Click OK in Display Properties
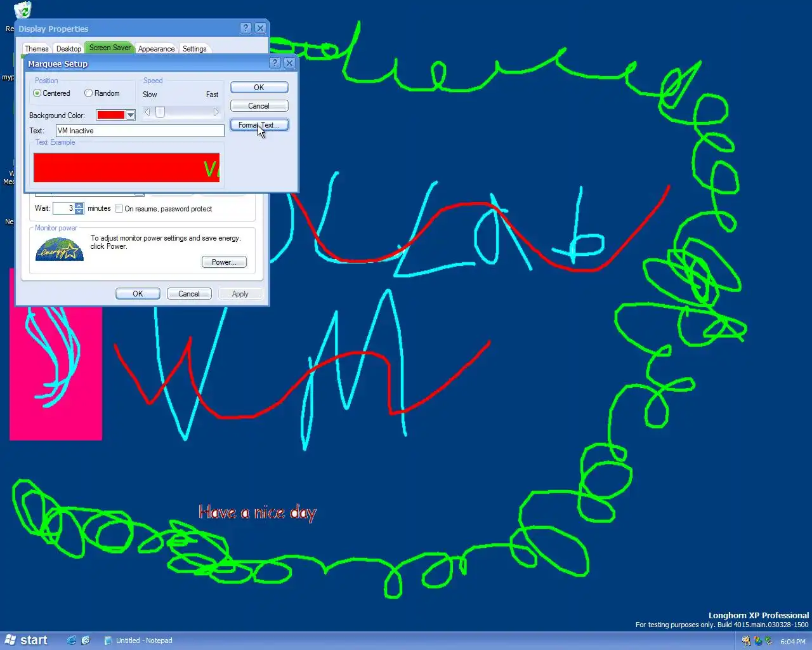812x650 pixels. (138, 294)
